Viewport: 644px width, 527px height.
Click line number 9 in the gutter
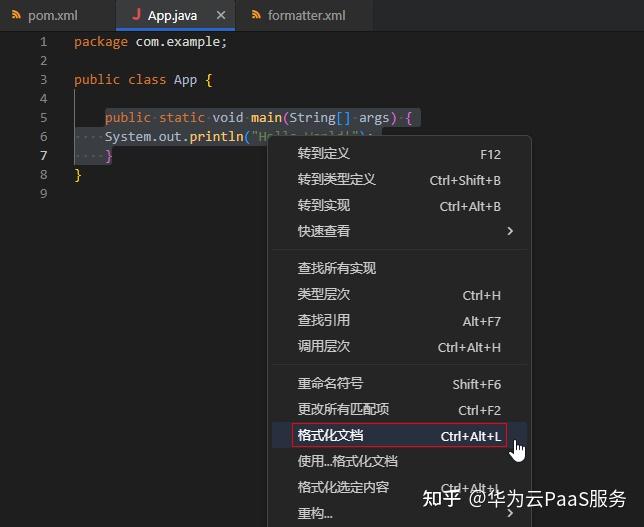(44, 193)
